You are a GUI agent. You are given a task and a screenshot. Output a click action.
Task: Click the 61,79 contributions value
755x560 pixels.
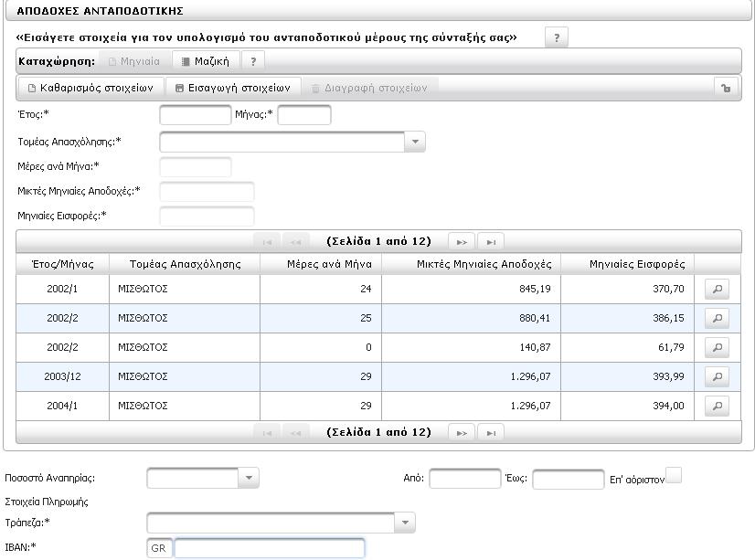point(671,347)
